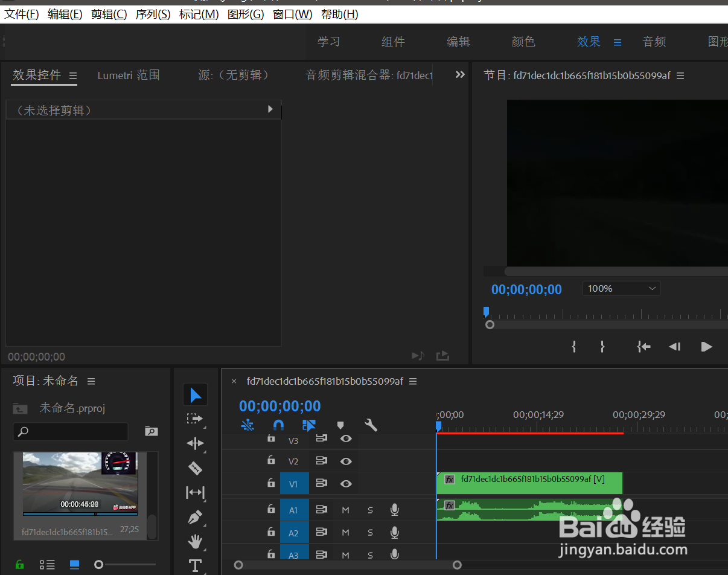This screenshot has height=575, width=728.
Task: Solo track A1
Action: coord(370,510)
